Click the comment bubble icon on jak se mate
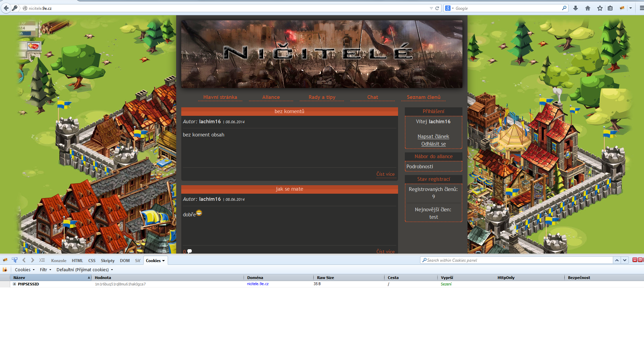Image resolution: width=644 pixels, height=343 pixels. pyautogui.click(x=190, y=251)
